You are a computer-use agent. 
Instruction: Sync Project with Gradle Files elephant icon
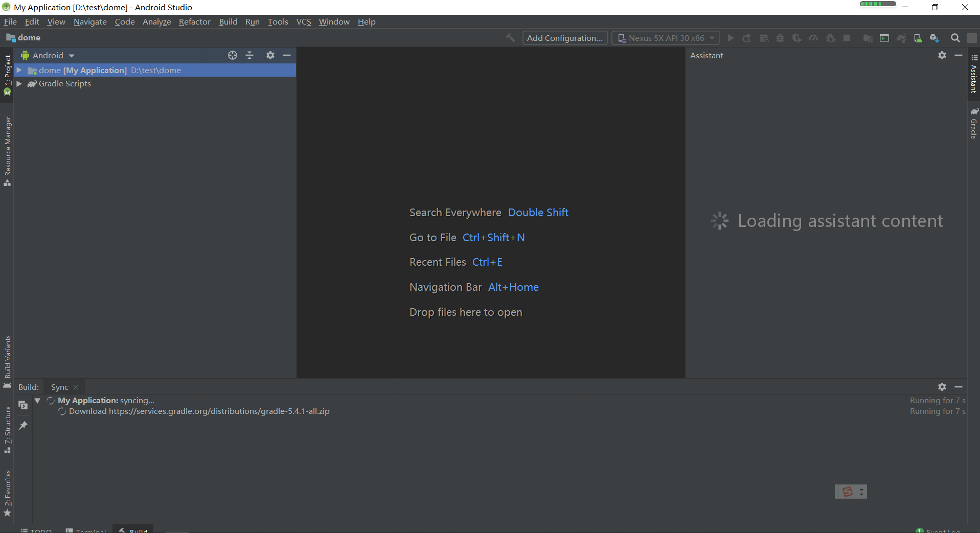click(x=901, y=38)
